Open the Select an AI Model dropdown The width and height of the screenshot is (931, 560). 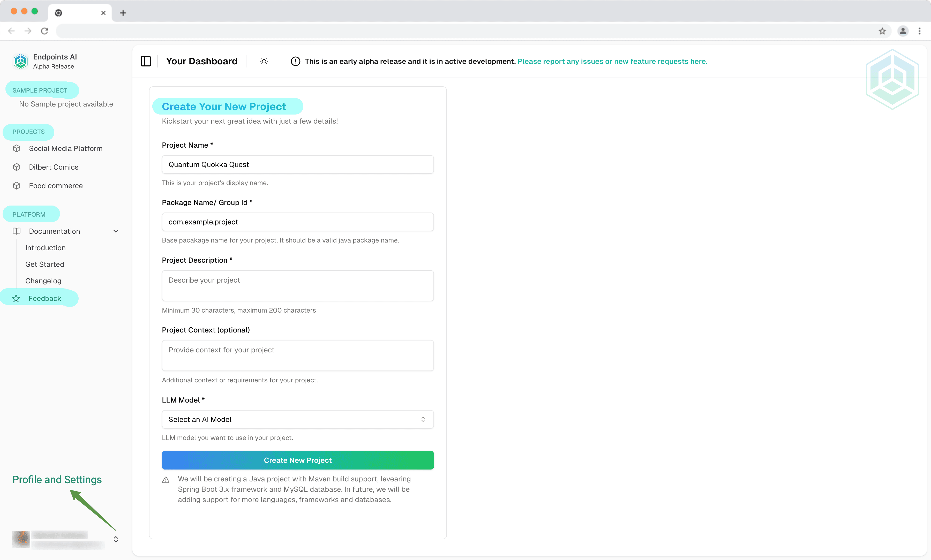(x=297, y=419)
